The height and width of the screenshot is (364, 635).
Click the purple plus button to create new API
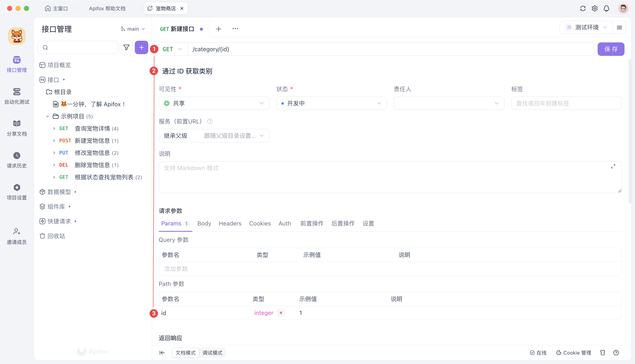point(142,47)
